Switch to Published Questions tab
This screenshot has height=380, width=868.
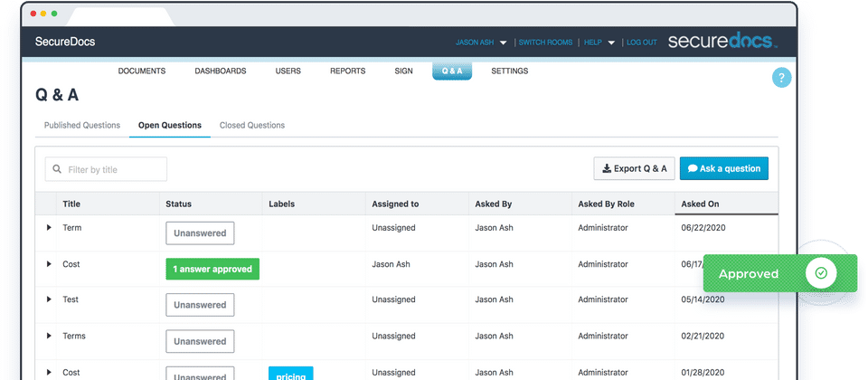click(82, 125)
